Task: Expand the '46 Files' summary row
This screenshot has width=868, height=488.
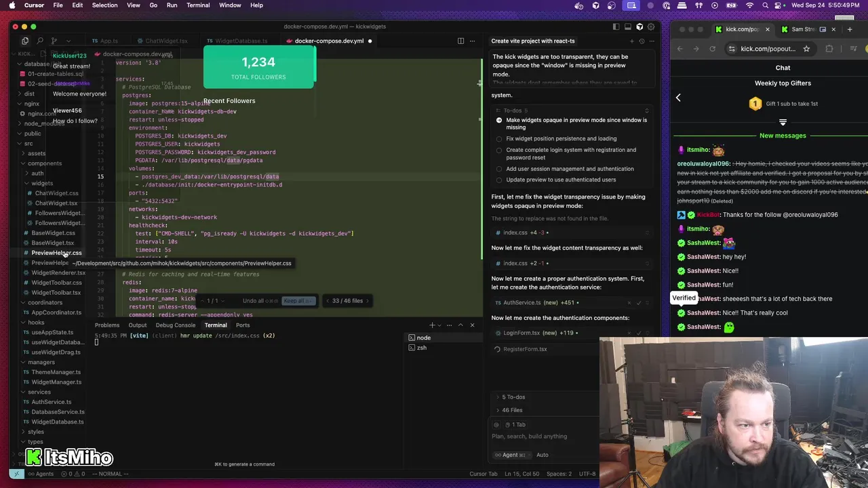Action: click(512, 410)
